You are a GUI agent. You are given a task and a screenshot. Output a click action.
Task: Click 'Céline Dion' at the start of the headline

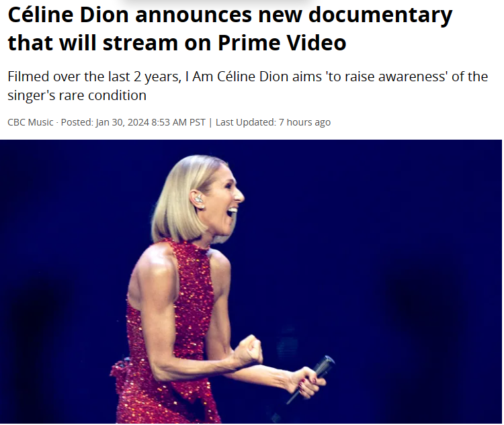tap(68, 15)
